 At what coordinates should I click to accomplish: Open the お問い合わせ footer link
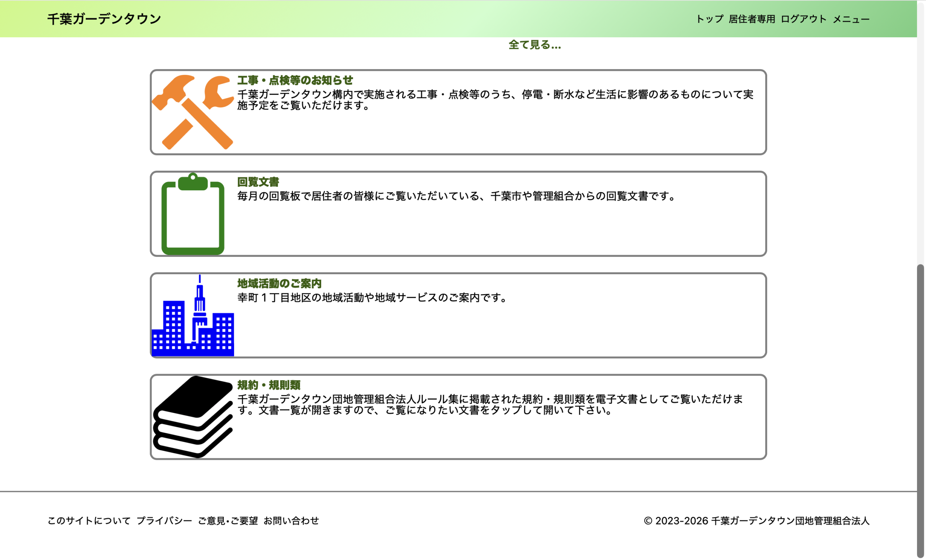point(291,521)
